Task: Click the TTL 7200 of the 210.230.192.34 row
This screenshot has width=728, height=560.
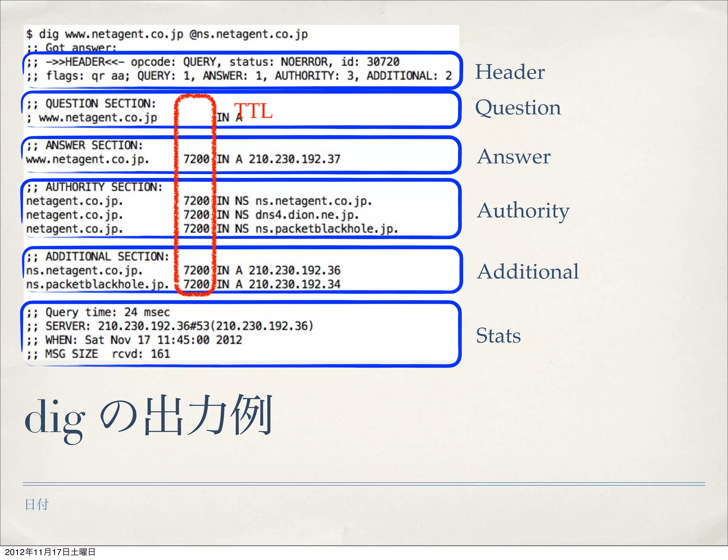Action: (196, 284)
